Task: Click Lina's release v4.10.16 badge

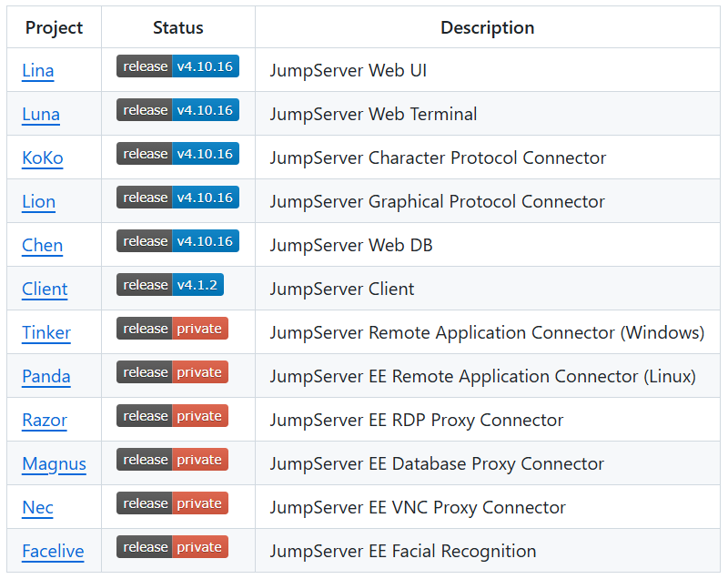Action: [x=177, y=66]
